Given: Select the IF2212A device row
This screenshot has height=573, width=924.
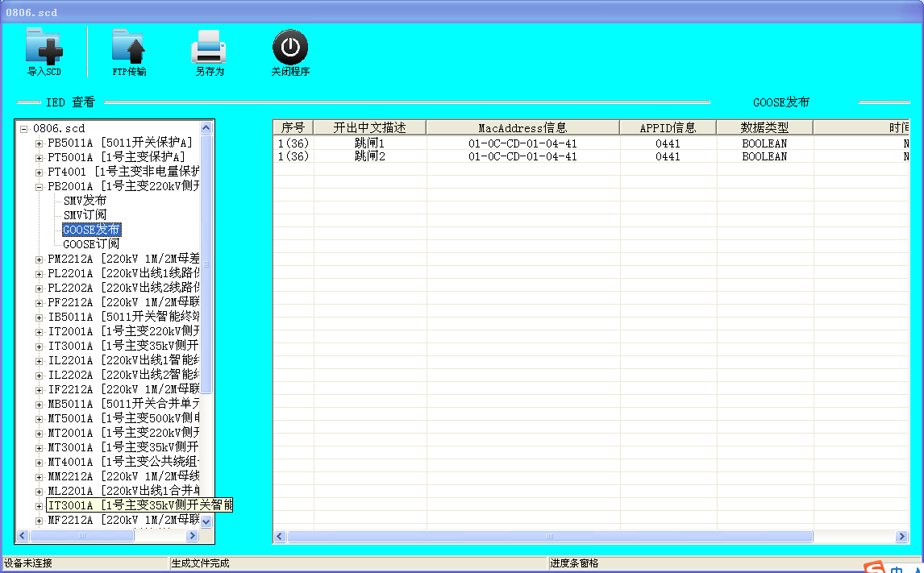Looking at the screenshot, I should [x=123, y=389].
